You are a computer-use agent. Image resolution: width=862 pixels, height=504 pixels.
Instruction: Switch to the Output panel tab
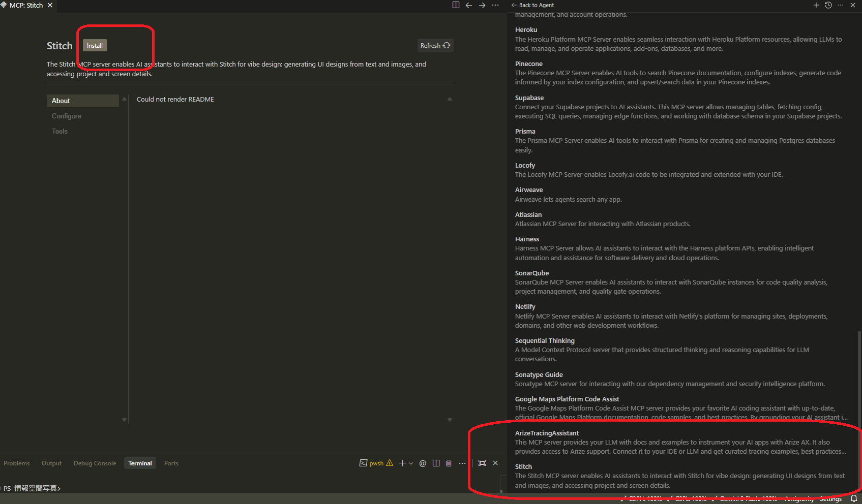pyautogui.click(x=51, y=463)
